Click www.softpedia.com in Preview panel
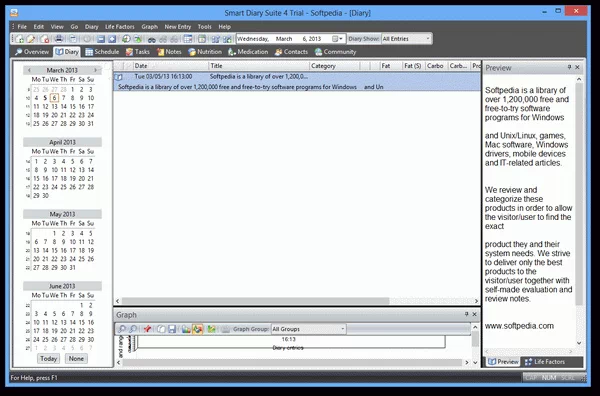Viewport: 600px width, 396px height. (x=519, y=326)
